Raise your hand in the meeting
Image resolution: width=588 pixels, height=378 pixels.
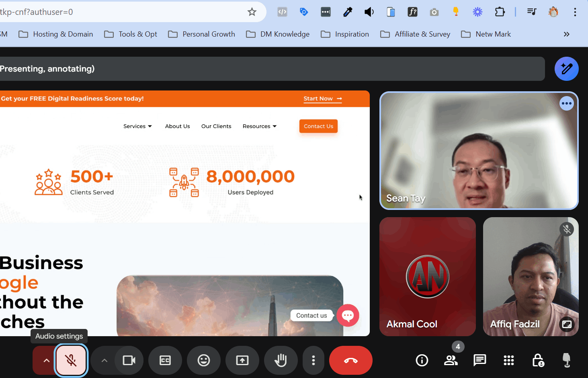click(x=281, y=360)
